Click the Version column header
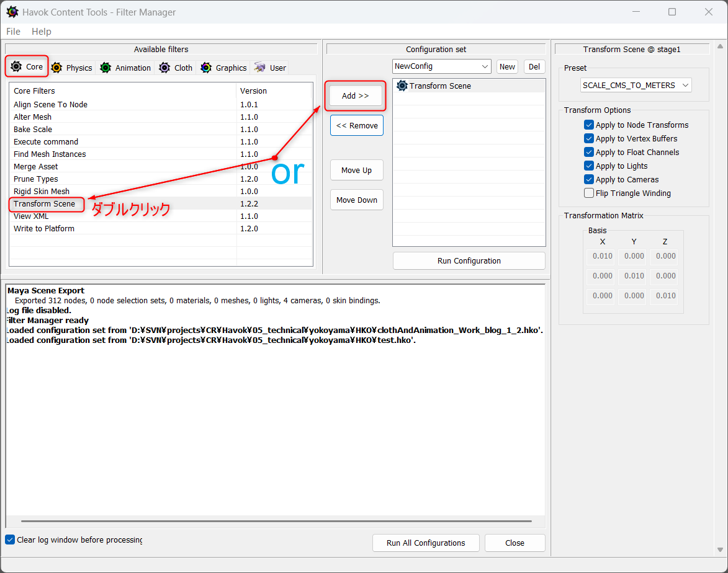Viewport: 728px width, 573px height. (x=274, y=91)
